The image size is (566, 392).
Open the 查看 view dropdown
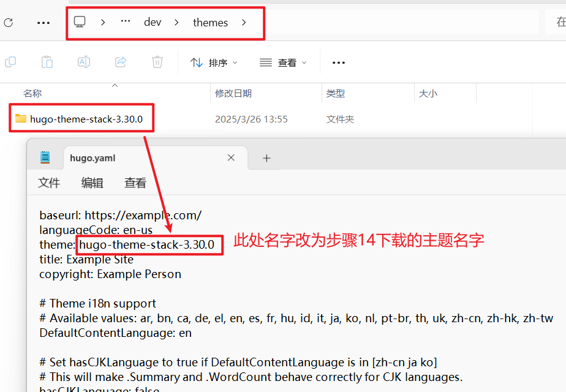[x=283, y=62]
